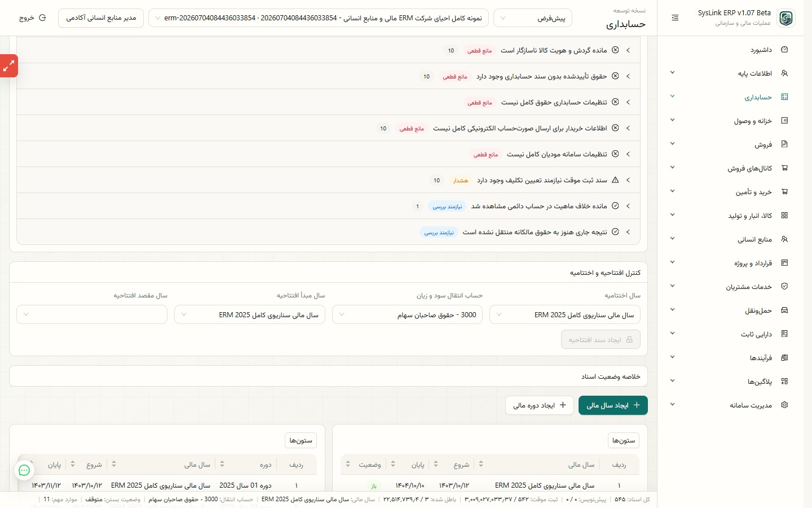Click the هشدار tag on سند ثبت موقت row

coord(461,181)
